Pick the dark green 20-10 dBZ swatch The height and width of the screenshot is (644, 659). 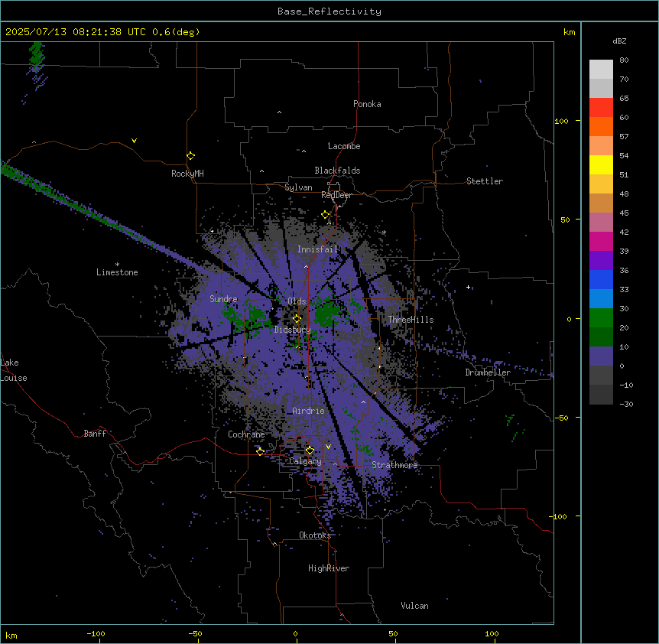[601, 337]
